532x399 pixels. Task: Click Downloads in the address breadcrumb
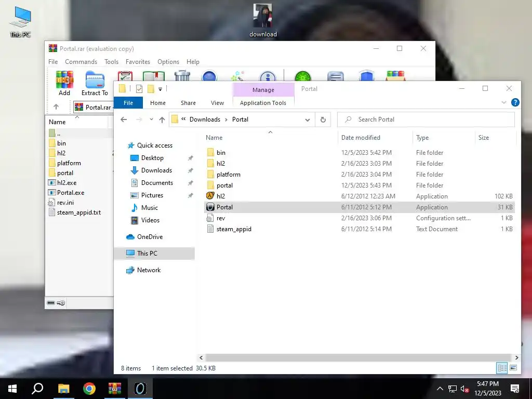click(x=205, y=119)
